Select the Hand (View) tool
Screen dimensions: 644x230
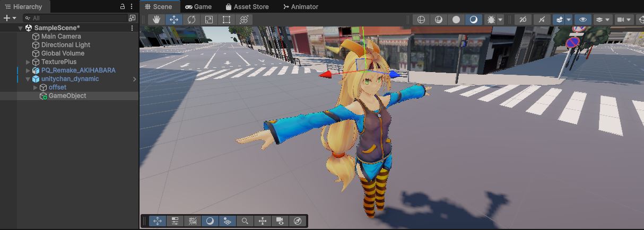[x=156, y=20]
